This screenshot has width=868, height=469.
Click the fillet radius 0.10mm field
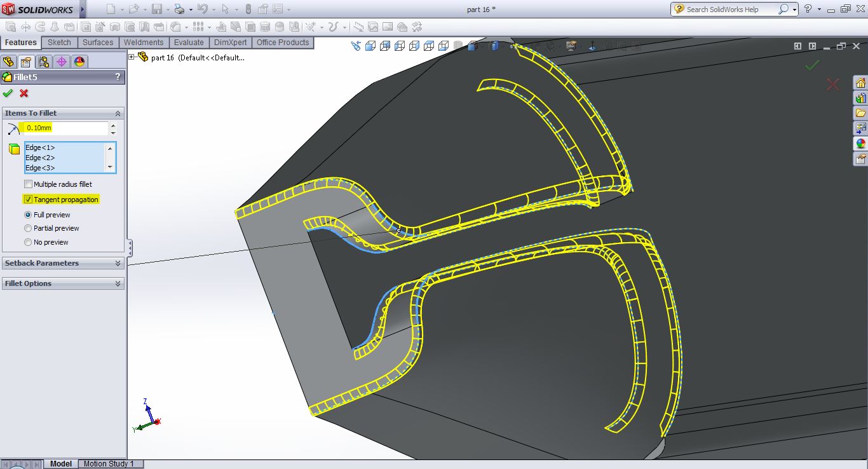(x=65, y=128)
